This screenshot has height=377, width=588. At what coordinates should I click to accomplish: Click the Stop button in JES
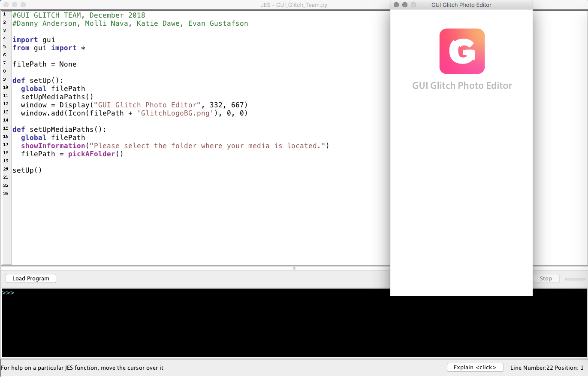click(546, 279)
